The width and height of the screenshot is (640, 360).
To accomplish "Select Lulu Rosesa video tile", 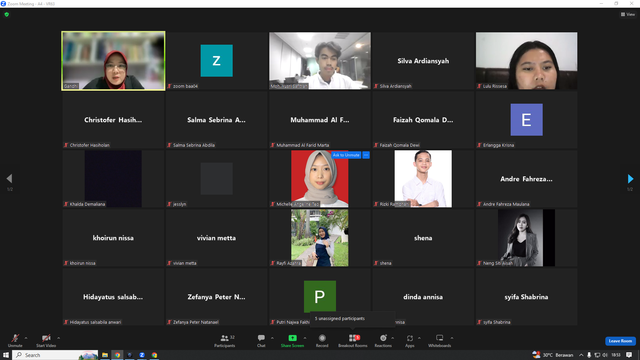I will point(527,61).
